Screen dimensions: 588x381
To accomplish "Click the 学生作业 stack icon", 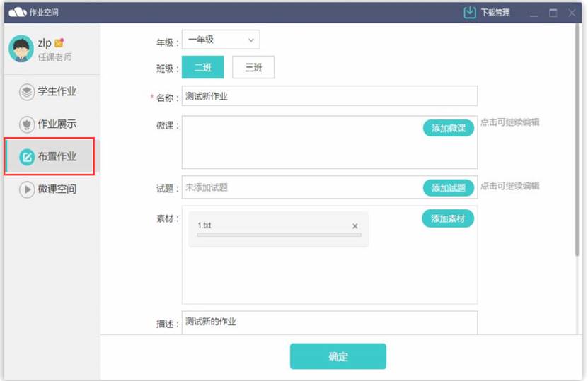I will [x=27, y=92].
